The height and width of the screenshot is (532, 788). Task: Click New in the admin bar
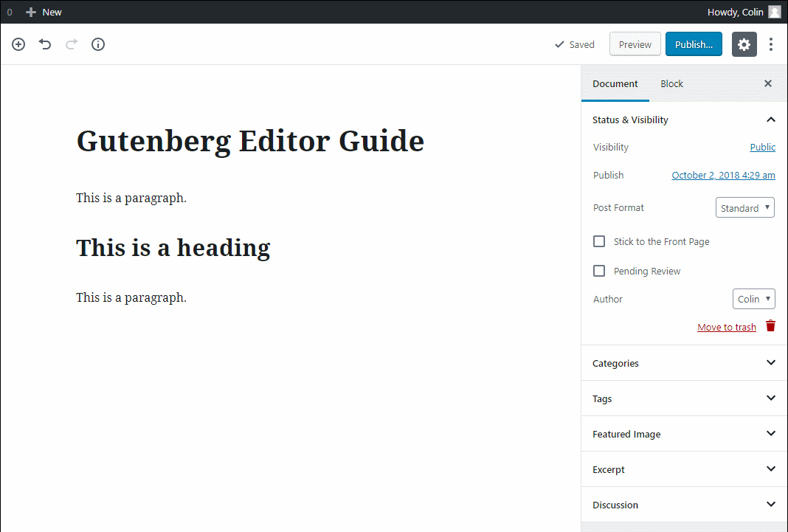tap(52, 12)
